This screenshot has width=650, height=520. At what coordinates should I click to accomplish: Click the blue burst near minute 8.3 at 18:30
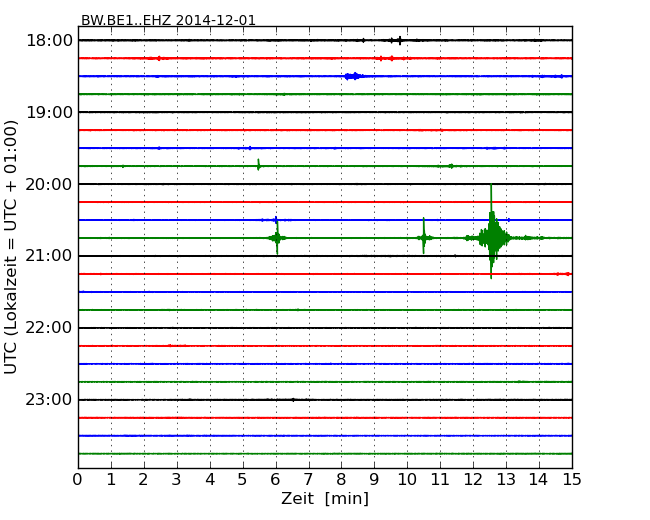pyautogui.click(x=354, y=76)
